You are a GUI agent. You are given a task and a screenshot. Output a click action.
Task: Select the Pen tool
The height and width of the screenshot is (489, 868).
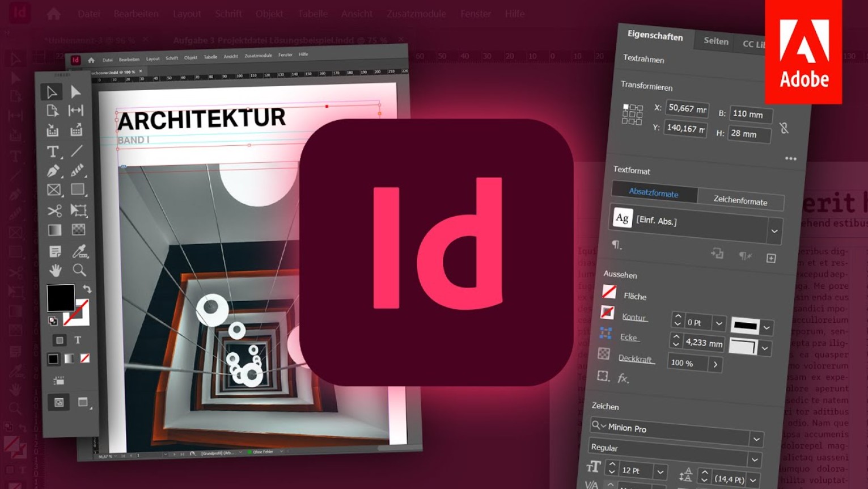pos(53,170)
